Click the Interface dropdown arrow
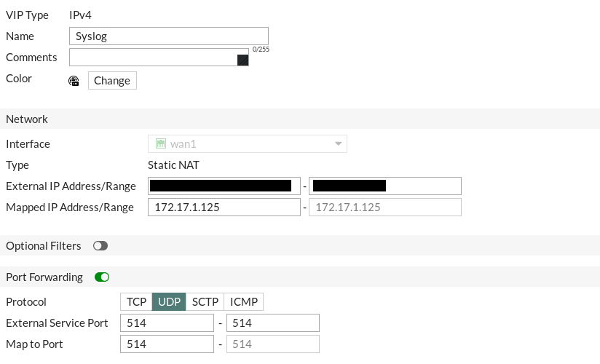Screen dimensions: 600x364 [x=338, y=143]
